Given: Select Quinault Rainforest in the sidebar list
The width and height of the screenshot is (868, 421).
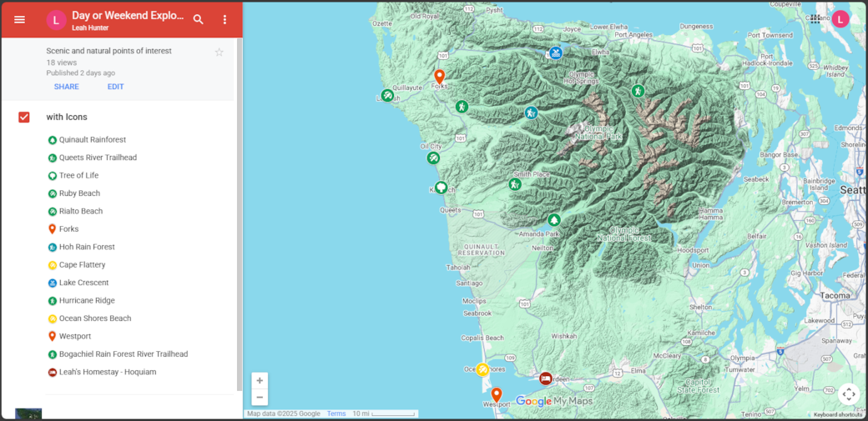Looking at the screenshot, I should [93, 140].
